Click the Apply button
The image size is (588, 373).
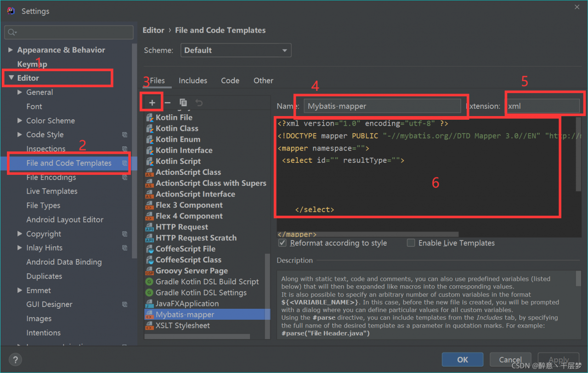(x=559, y=360)
